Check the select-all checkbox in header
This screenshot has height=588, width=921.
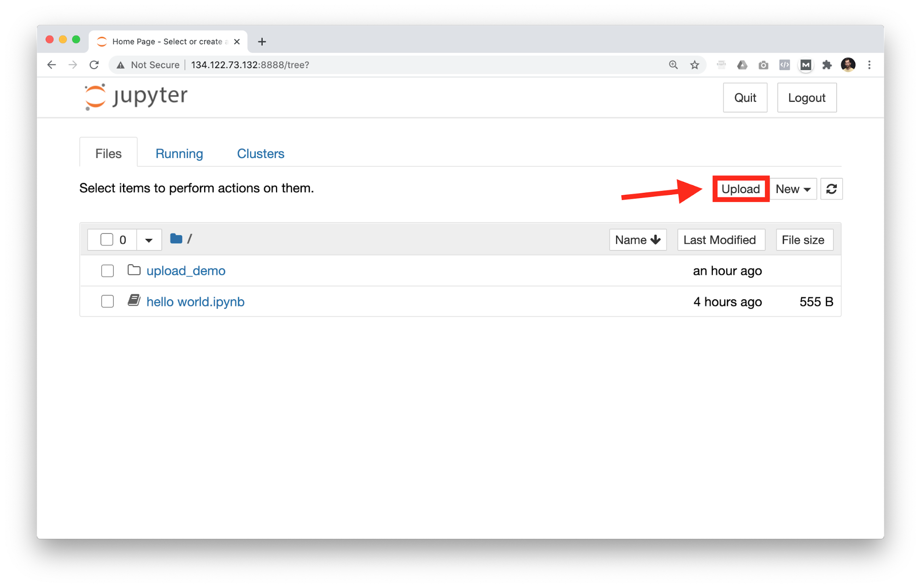(x=107, y=239)
